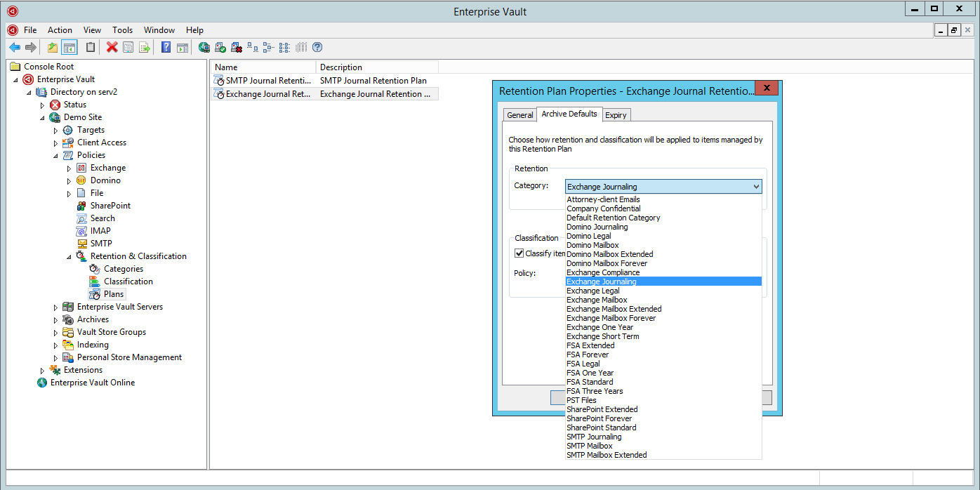Click the server with green check icon

220,47
